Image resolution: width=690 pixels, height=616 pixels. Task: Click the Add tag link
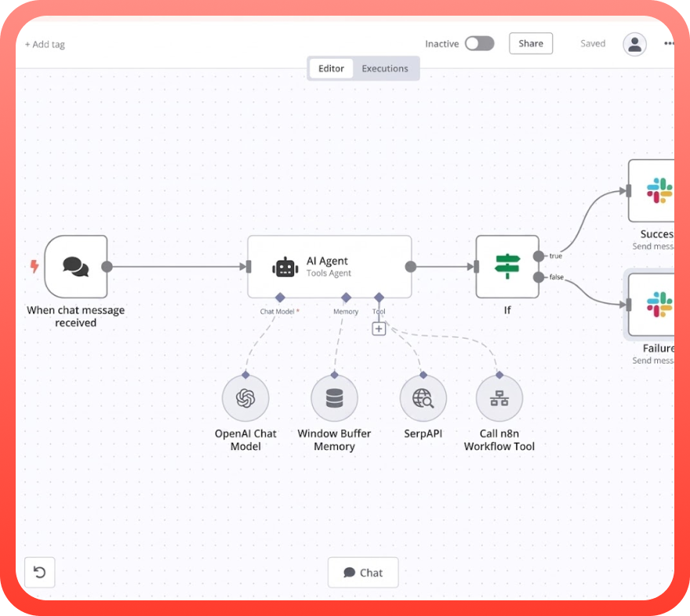45,45
